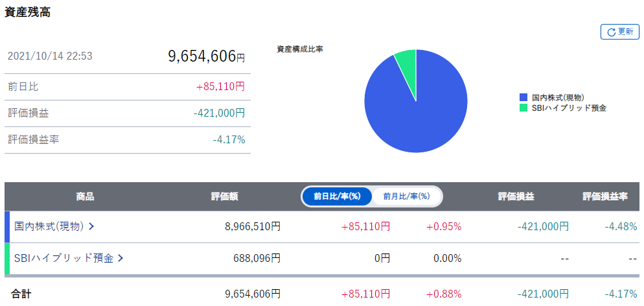Click the 評価損益 column header

516,196
